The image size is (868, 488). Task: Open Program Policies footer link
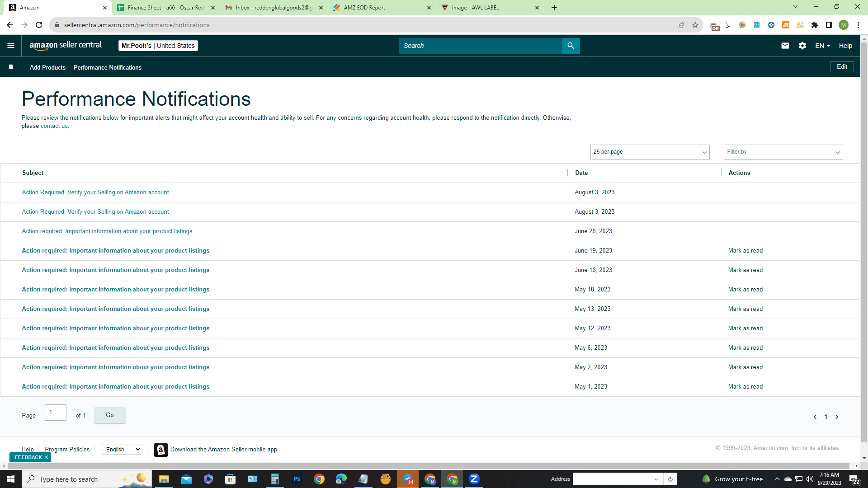coord(67,449)
